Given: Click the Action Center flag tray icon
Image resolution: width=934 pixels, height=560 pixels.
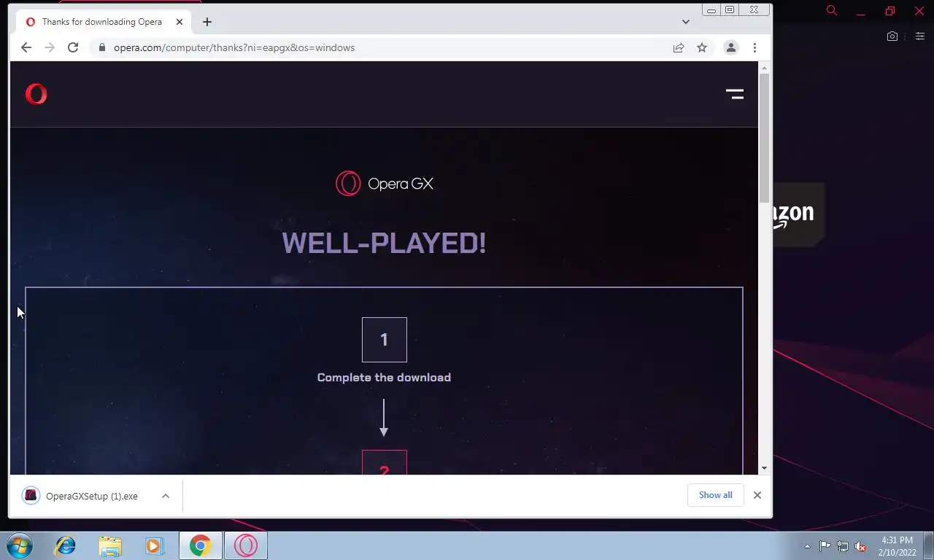Looking at the screenshot, I should (x=825, y=546).
